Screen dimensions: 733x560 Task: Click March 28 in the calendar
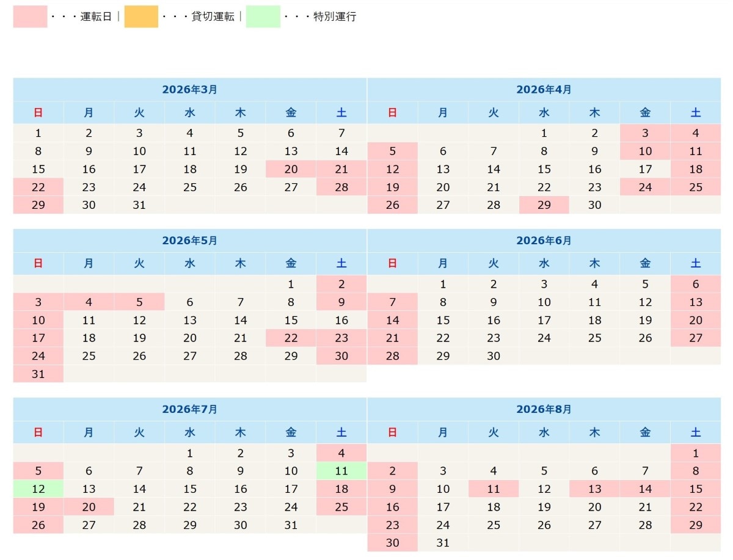341,187
